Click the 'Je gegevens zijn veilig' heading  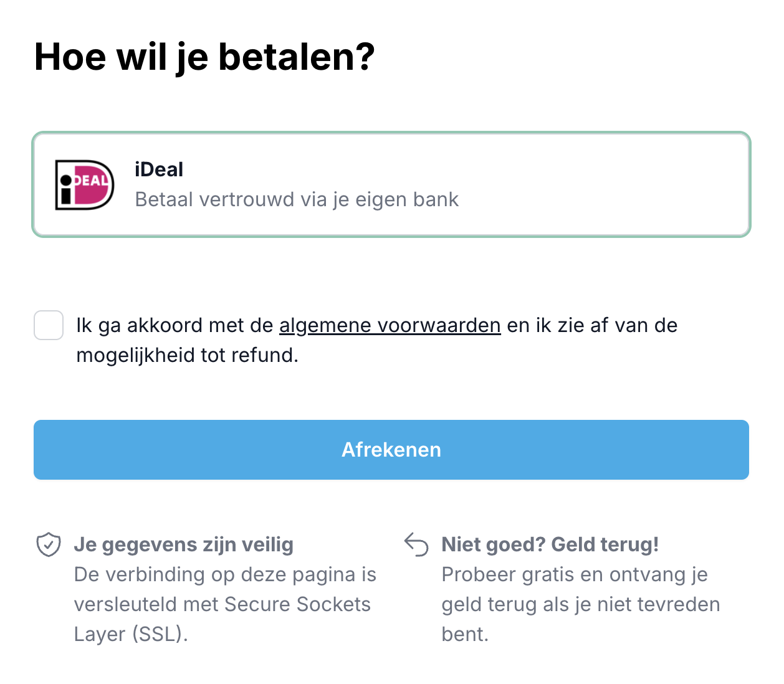click(183, 544)
